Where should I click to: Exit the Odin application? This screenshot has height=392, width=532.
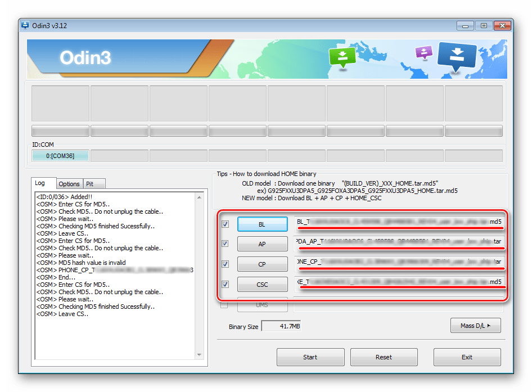467,357
